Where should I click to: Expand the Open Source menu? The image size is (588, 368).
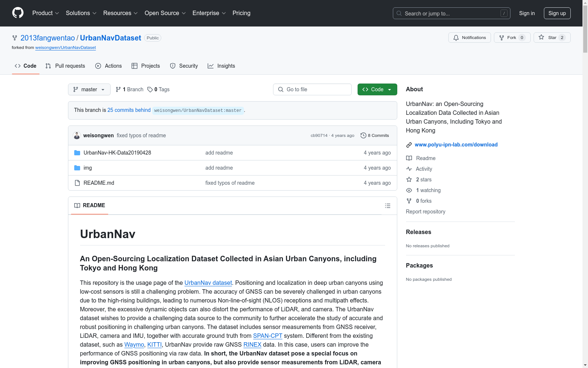click(x=165, y=13)
